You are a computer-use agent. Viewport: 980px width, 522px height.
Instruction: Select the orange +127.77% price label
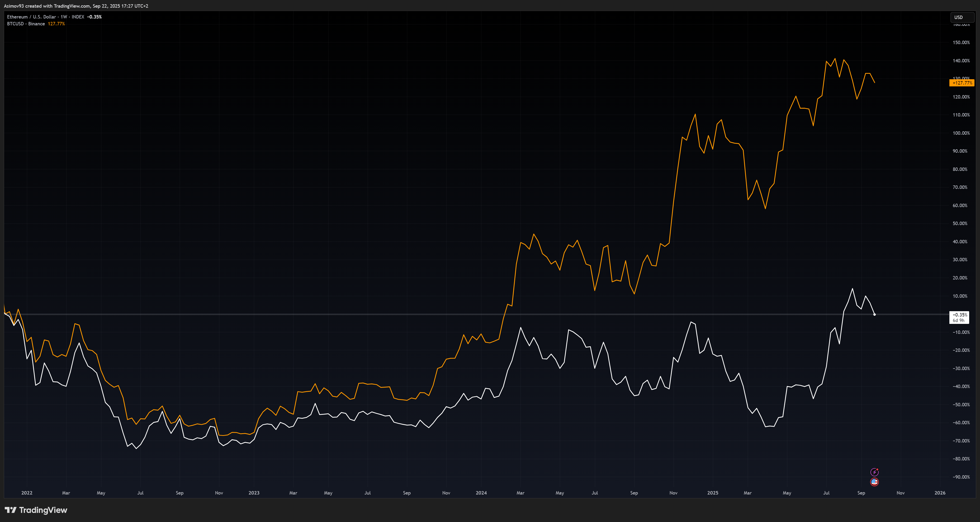coord(962,83)
